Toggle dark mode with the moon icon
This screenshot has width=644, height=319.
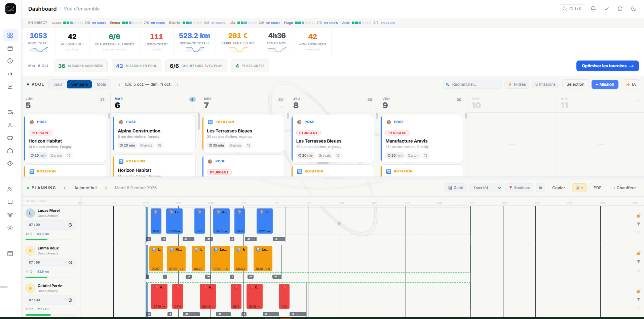click(x=634, y=9)
